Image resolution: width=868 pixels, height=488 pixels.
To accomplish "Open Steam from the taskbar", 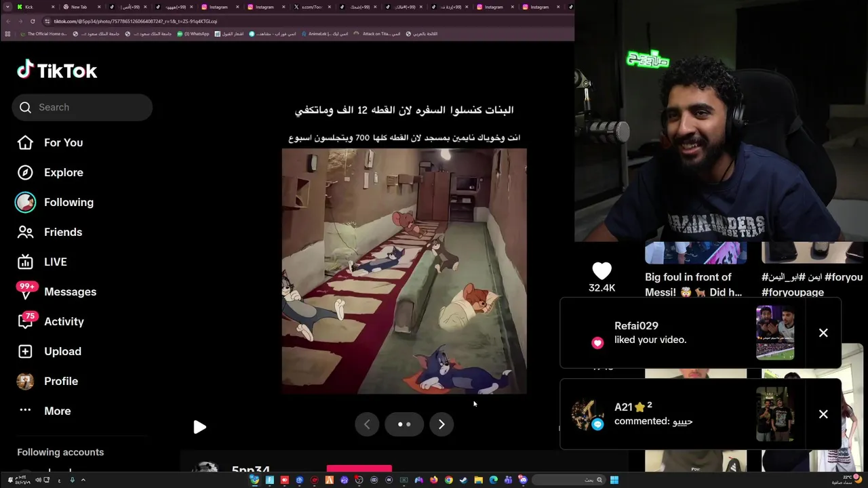I will point(464,480).
